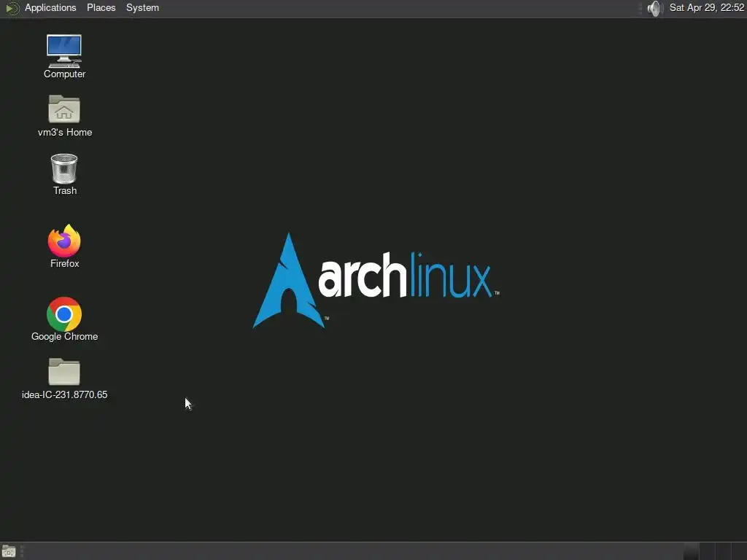Select the vm3's Home folder icon
Image resolution: width=747 pixels, height=560 pixels.
64,116
